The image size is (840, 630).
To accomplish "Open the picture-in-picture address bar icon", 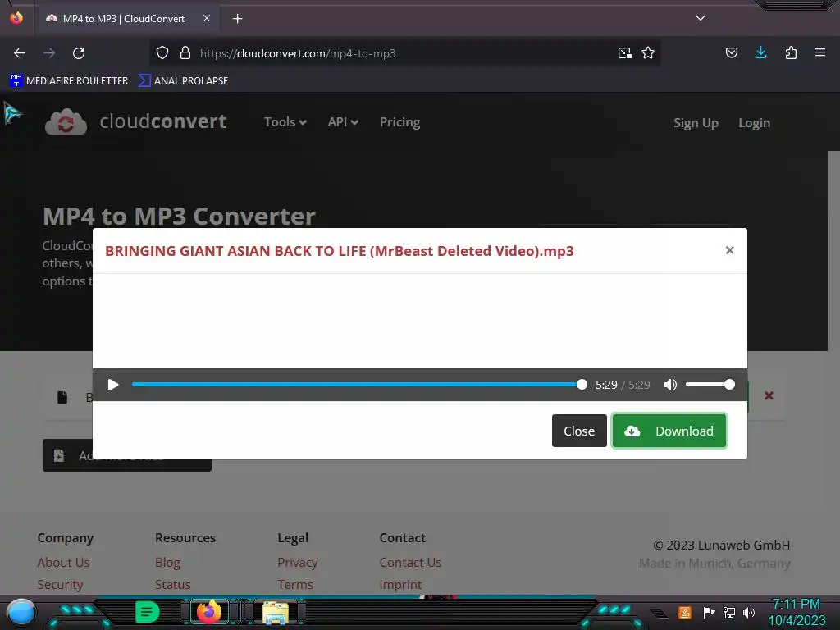I will [624, 53].
